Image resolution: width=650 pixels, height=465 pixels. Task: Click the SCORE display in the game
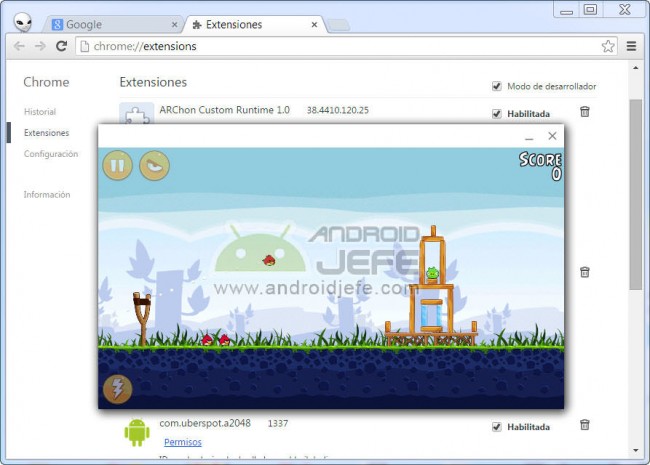click(x=541, y=167)
